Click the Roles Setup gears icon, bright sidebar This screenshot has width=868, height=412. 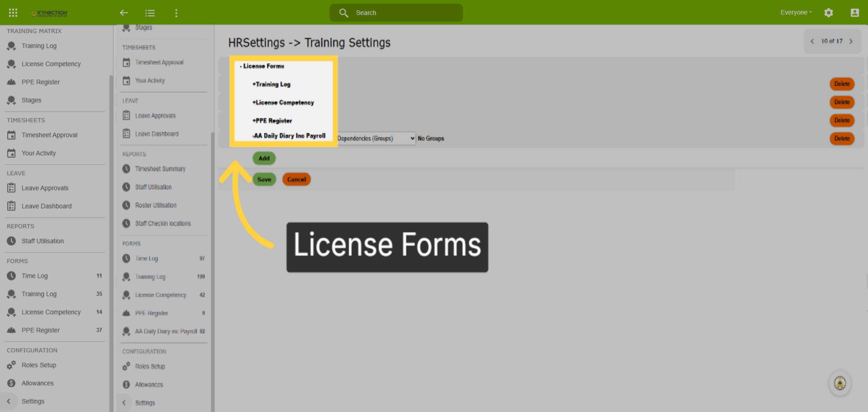[12, 365]
